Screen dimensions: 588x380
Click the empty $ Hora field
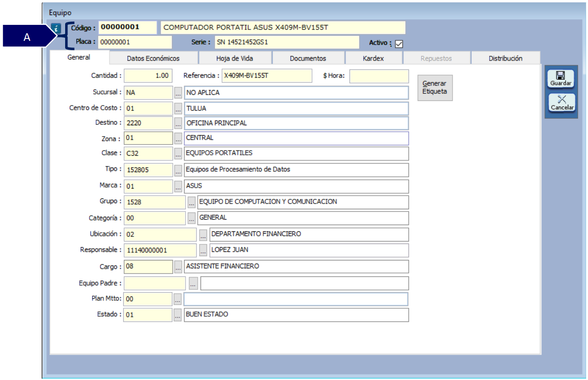click(379, 76)
